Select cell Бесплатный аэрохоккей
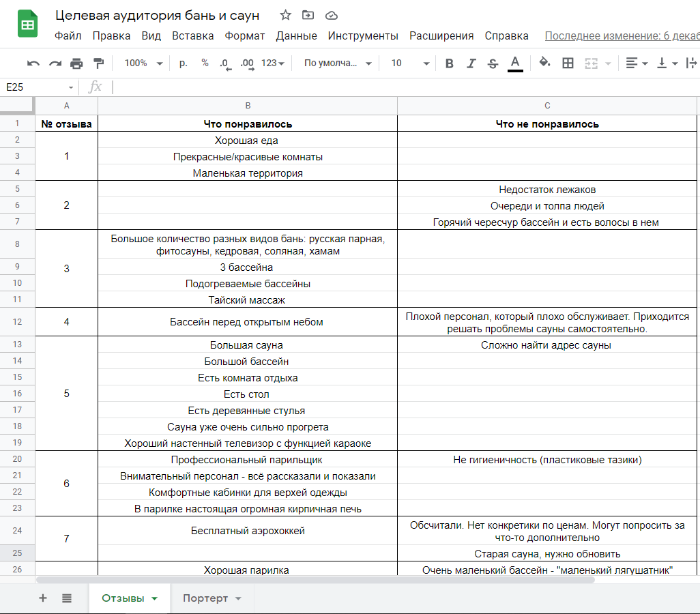Viewport: 700px width, 614px height. pos(248,531)
